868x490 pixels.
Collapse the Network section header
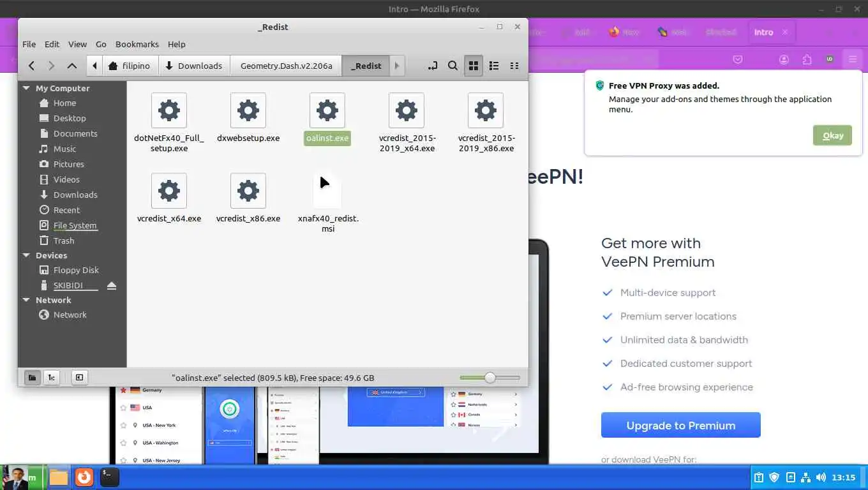tap(26, 300)
